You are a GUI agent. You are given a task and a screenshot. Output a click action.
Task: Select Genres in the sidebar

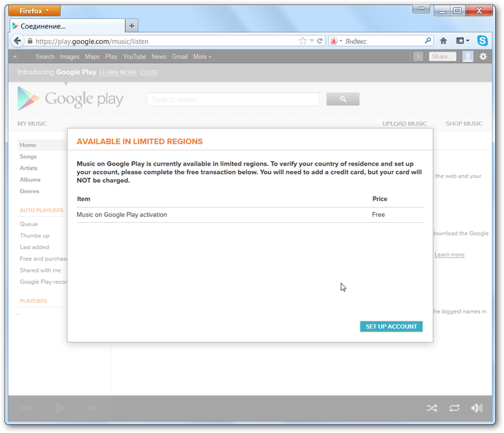coord(30,191)
